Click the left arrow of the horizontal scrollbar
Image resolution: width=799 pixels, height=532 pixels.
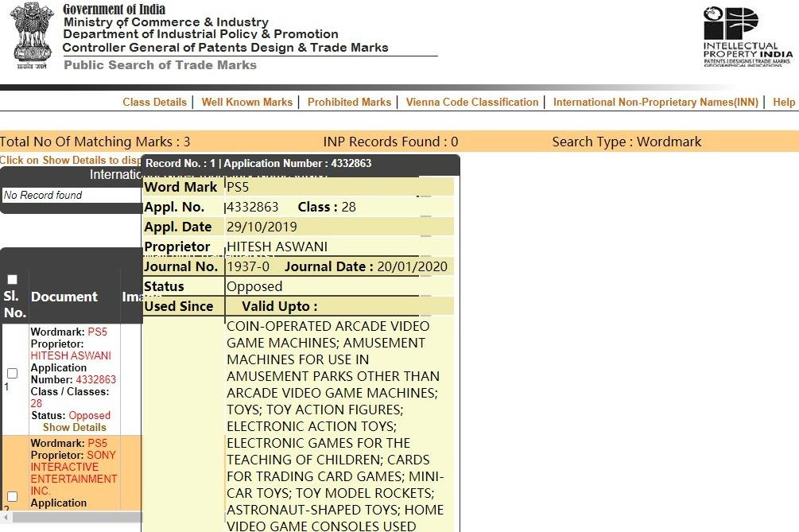(6, 517)
